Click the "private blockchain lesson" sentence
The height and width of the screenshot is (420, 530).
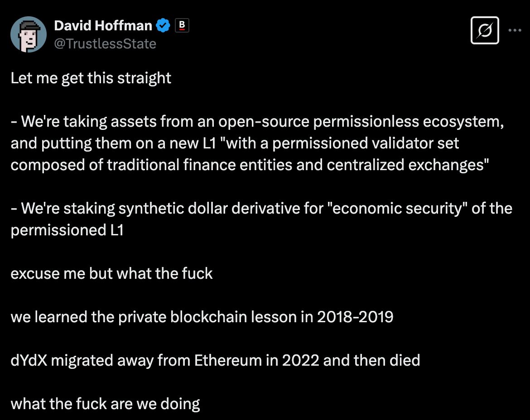[202, 317]
